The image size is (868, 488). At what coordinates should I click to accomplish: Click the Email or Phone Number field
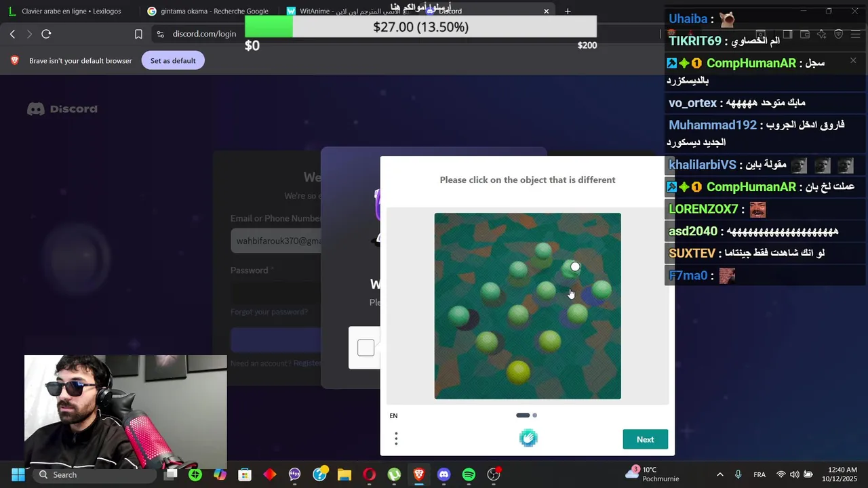tap(276, 241)
